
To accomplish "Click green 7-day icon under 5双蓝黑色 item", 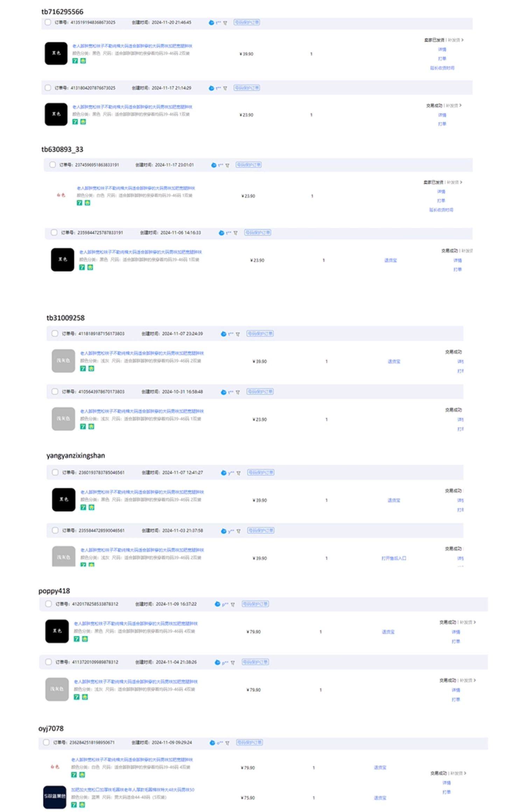I will click(x=74, y=805).
